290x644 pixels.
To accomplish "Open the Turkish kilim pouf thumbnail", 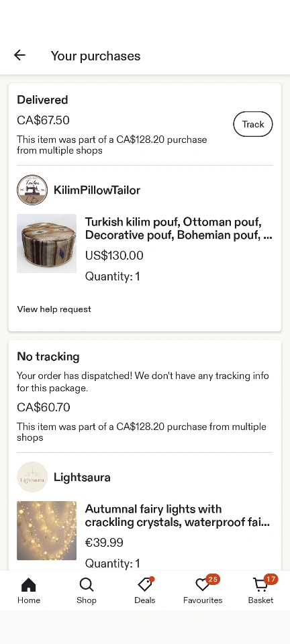I will 46,244.
